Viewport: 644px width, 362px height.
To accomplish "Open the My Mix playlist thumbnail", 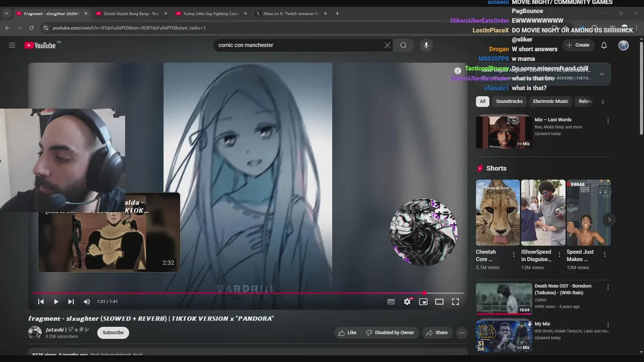I will pyautogui.click(x=504, y=336).
